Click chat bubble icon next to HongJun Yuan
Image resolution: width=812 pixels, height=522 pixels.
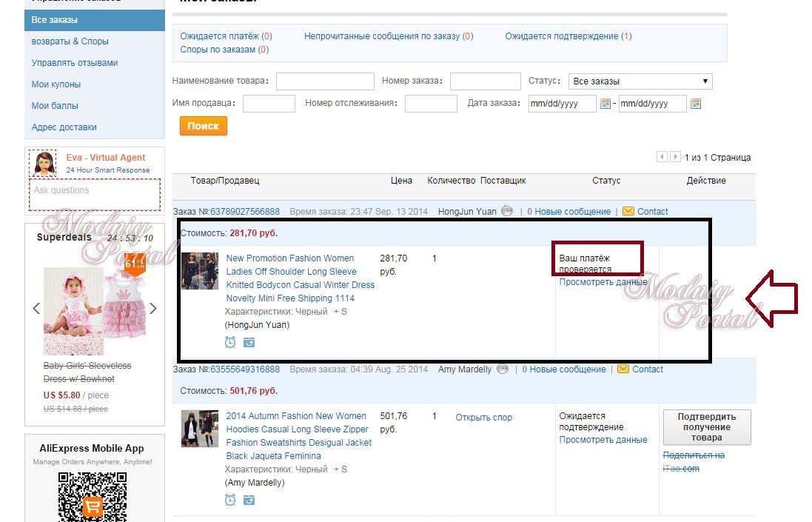click(x=507, y=211)
